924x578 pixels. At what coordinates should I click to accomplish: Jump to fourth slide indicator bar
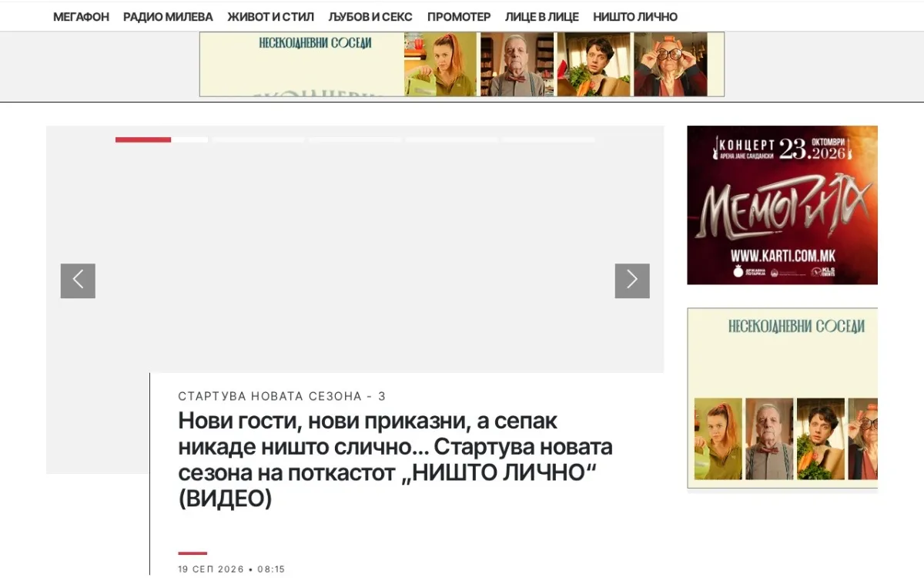pos(452,139)
